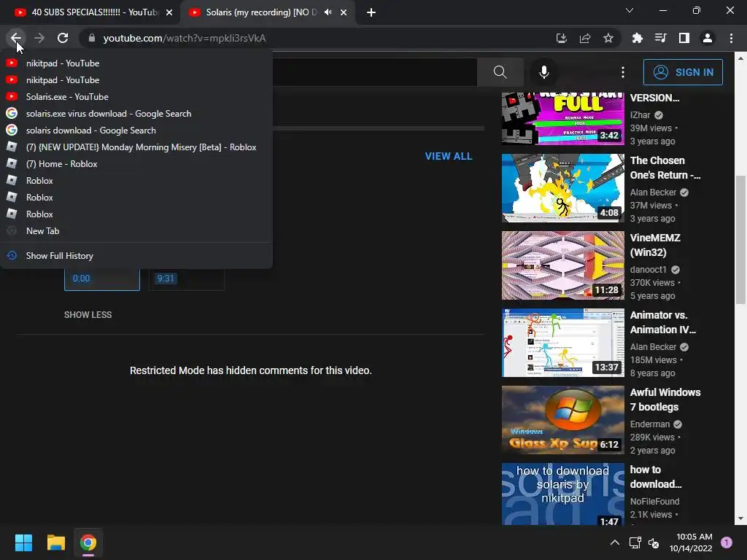Click the page vertical scrollbar thumb
747x560 pixels.
click(740, 239)
